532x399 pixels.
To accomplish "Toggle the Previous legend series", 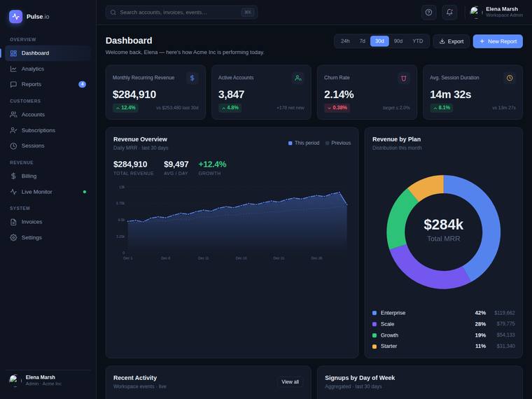I will coord(338,143).
